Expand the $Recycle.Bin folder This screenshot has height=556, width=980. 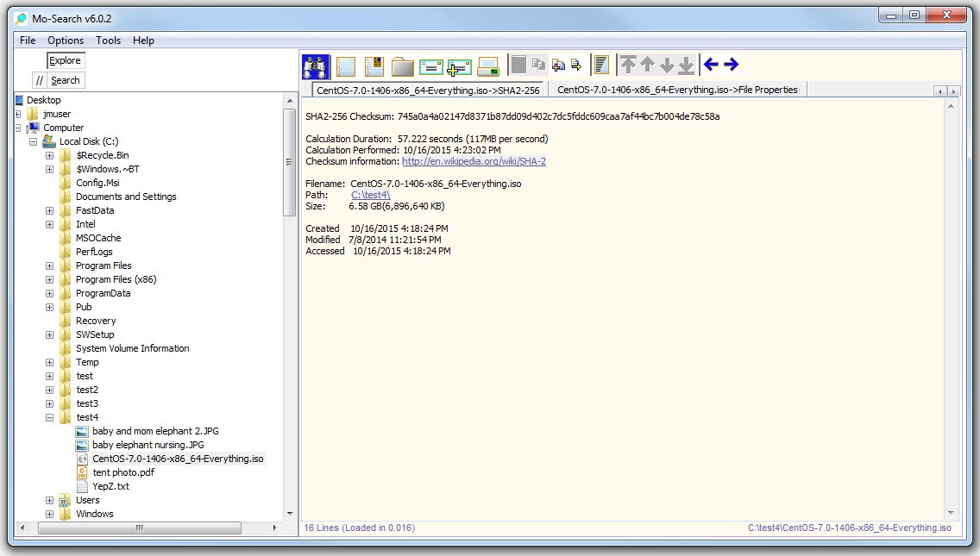point(49,155)
